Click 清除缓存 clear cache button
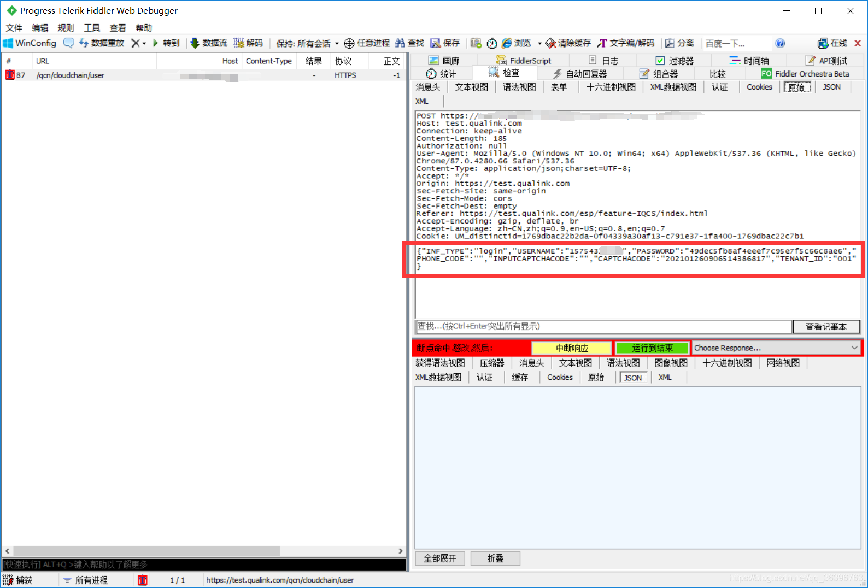This screenshot has height=588, width=868. pyautogui.click(x=568, y=43)
